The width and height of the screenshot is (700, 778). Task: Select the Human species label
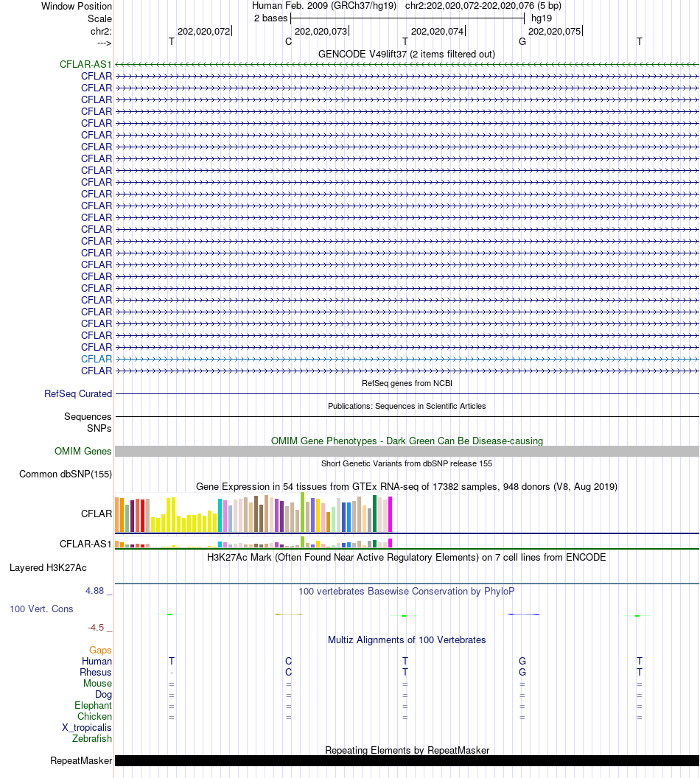point(97,661)
